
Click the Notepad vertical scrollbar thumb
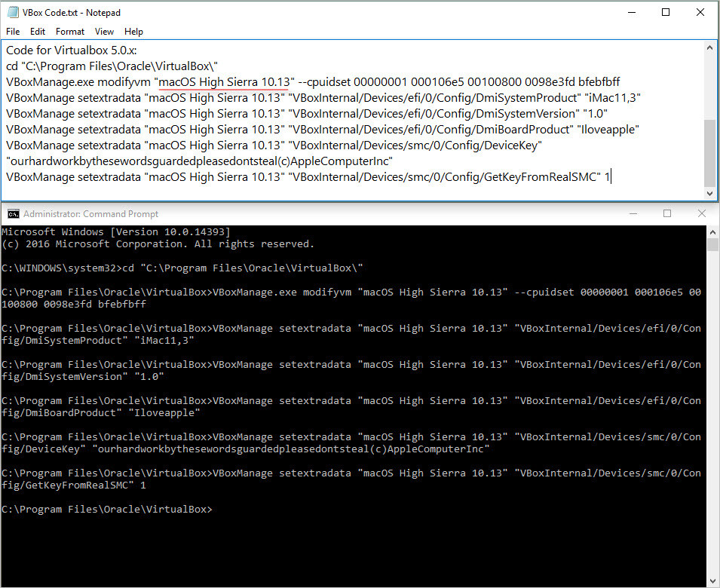click(x=710, y=153)
